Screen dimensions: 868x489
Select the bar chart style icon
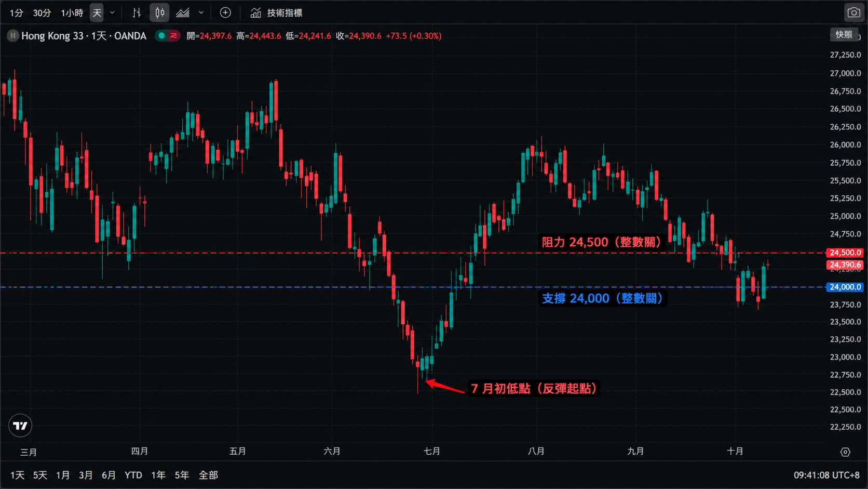tap(137, 12)
